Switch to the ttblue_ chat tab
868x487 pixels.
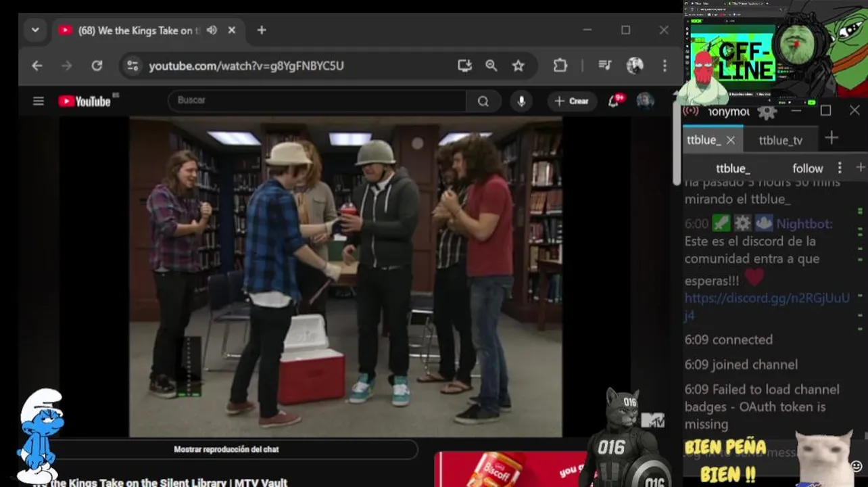pos(704,140)
